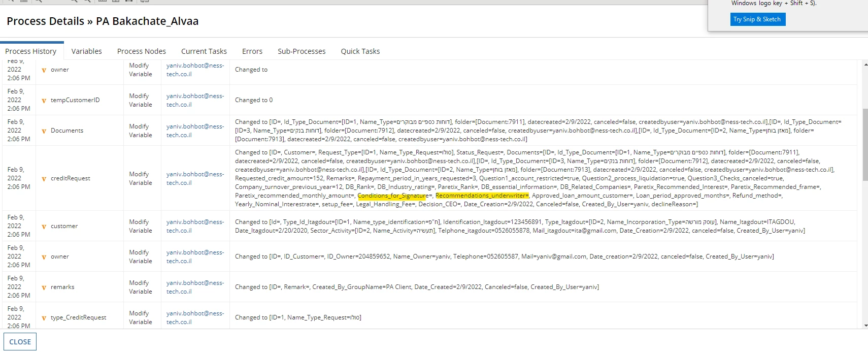
Task: Click Modify Variable in creditRequest row
Action: click(141, 178)
